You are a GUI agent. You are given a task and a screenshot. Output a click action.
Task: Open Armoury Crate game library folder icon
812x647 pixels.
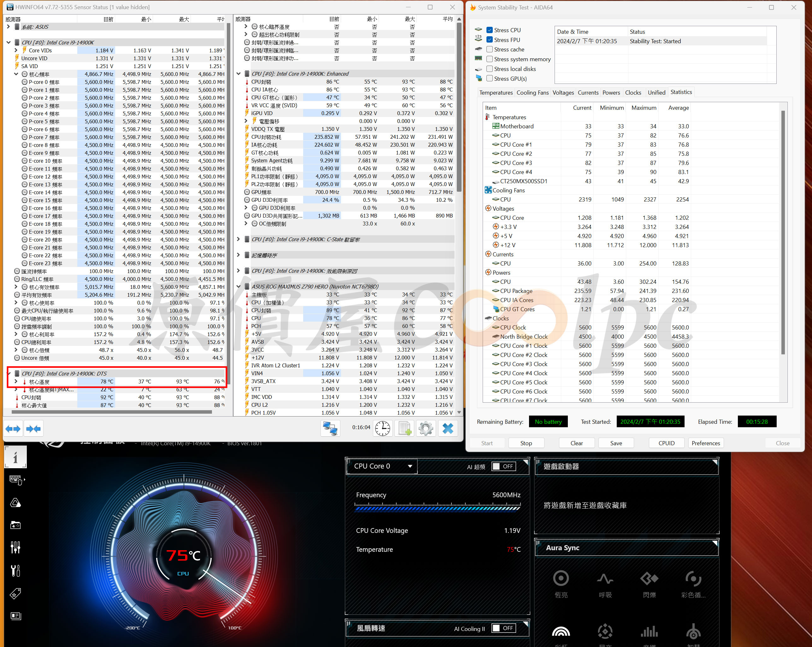[x=15, y=525]
